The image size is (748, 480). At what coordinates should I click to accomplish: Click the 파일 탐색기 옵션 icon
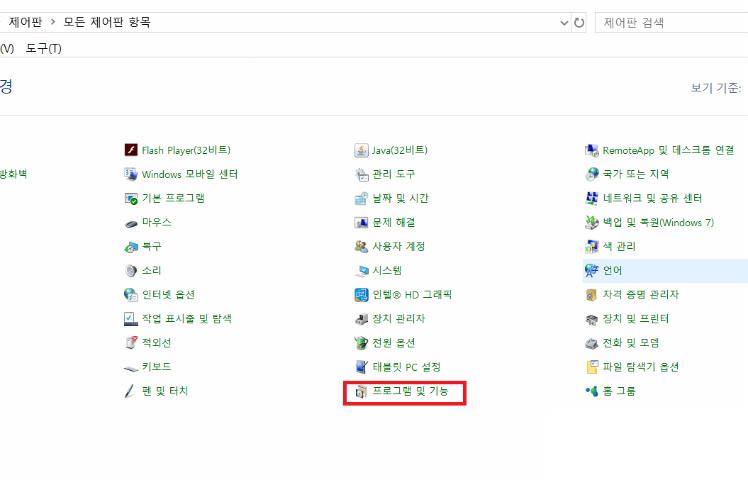click(x=592, y=367)
